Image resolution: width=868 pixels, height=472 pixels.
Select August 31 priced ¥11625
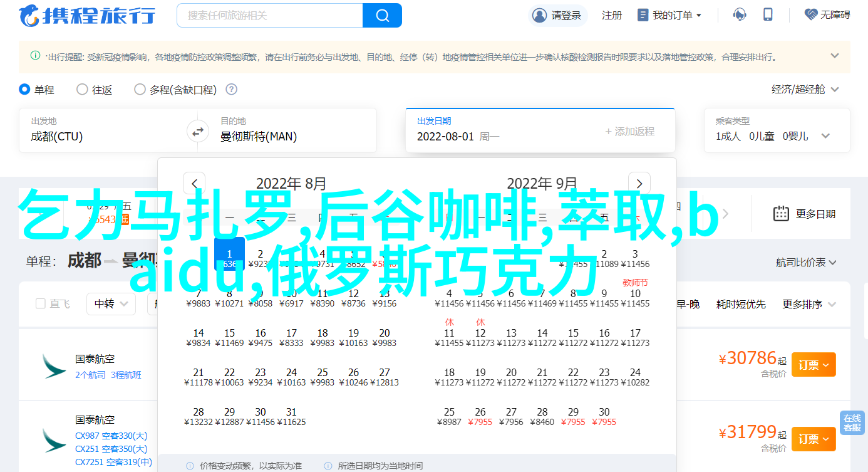[x=291, y=416]
